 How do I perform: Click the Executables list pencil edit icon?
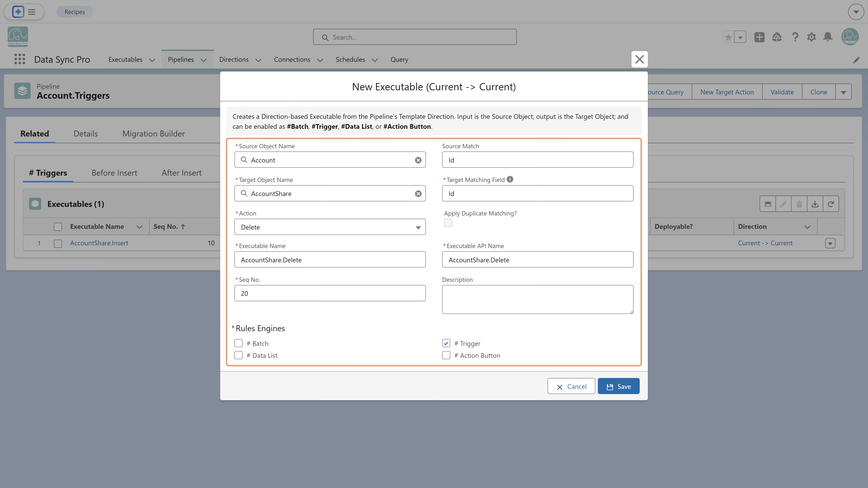tap(783, 204)
